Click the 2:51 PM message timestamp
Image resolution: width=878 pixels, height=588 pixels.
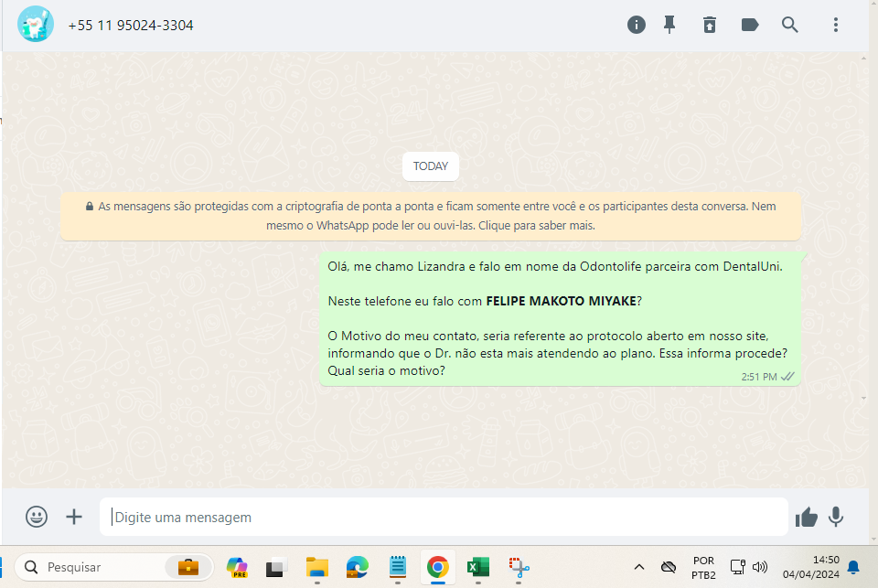click(x=759, y=377)
